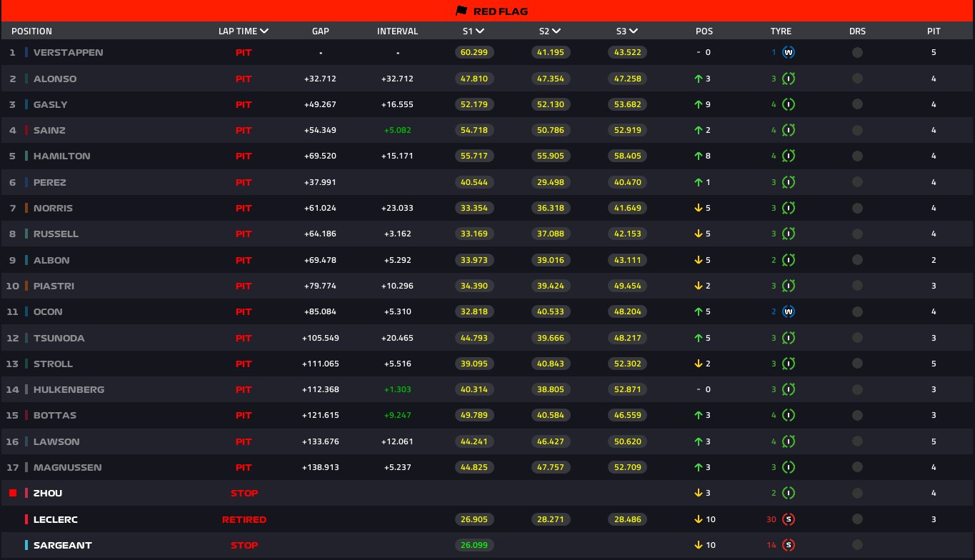This screenshot has width=975, height=560.
Task: Click Zhou's STOP status
Action: coord(244,493)
